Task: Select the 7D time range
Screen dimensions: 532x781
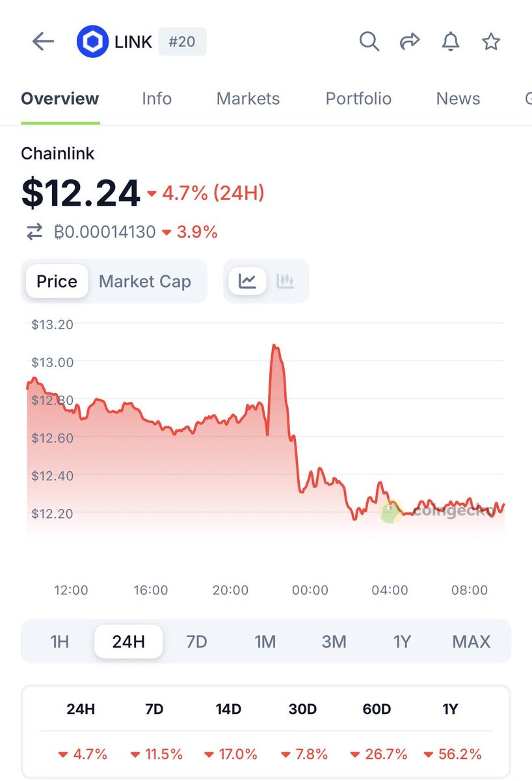Action: (196, 642)
